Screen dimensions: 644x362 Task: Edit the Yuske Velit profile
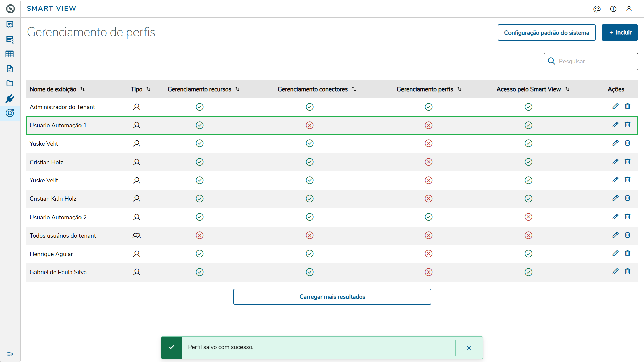(615, 143)
